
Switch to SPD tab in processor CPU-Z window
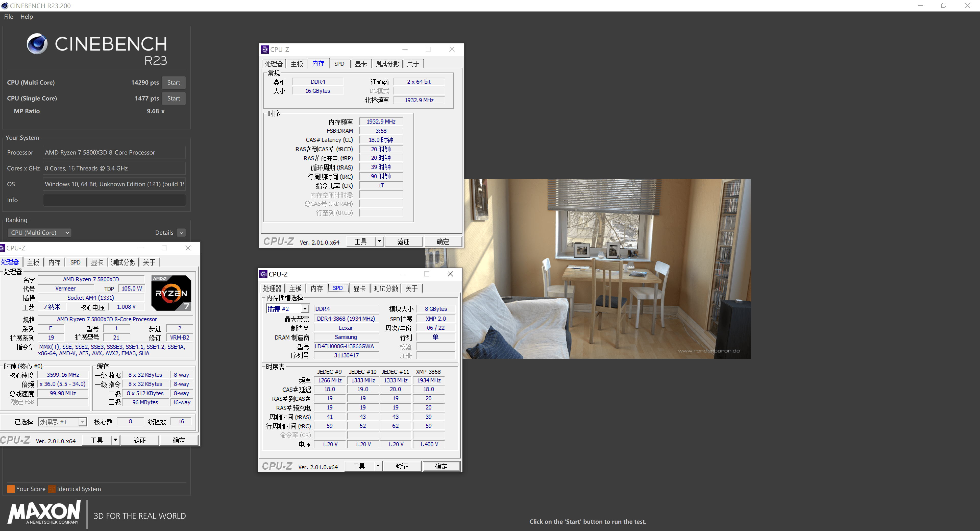(x=75, y=263)
